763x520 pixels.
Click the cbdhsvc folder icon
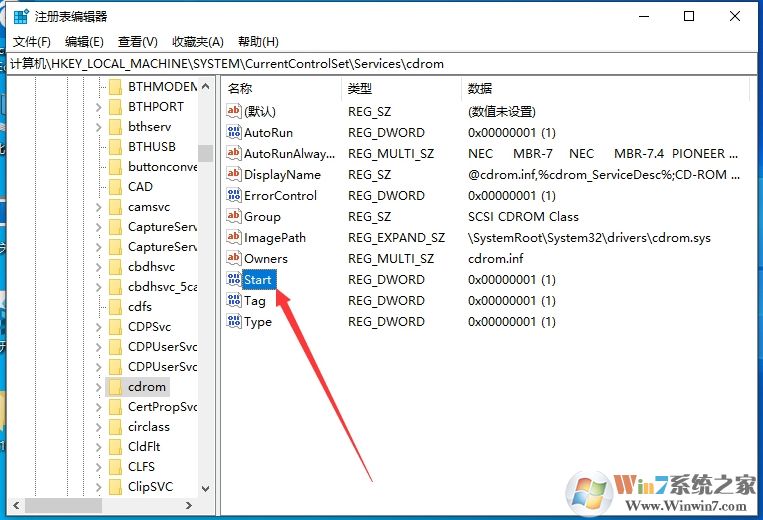pos(115,267)
